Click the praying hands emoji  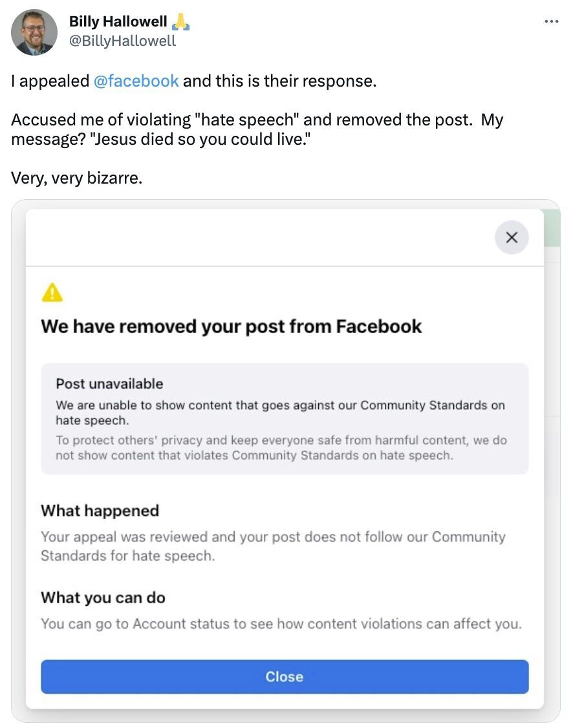[180, 21]
